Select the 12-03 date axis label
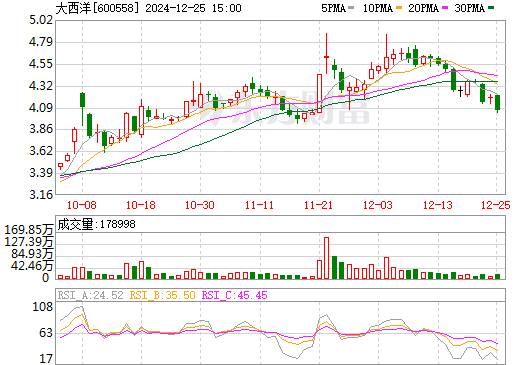 pyautogui.click(x=378, y=205)
